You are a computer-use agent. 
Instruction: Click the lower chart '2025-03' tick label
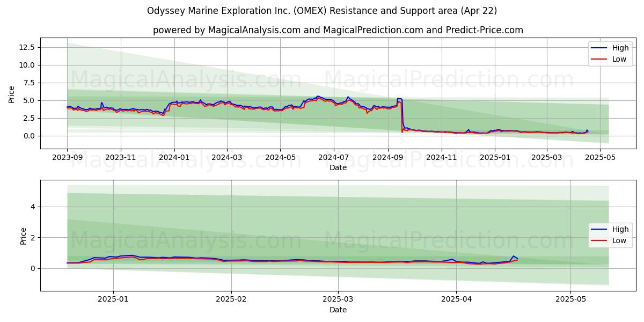338,300
